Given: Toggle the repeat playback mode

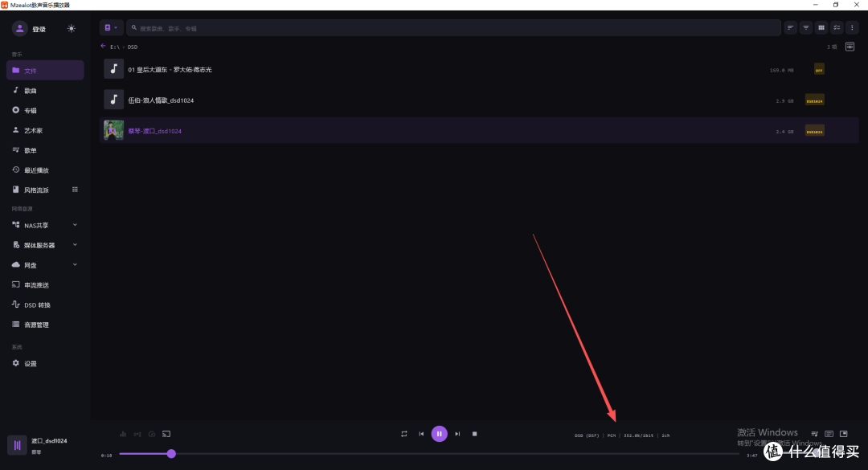Looking at the screenshot, I should [x=404, y=434].
